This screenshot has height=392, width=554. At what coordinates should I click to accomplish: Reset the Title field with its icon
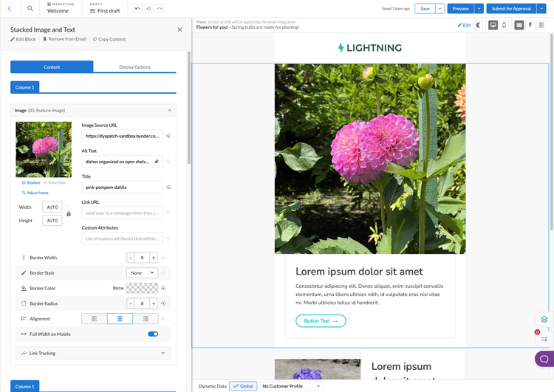coord(168,188)
